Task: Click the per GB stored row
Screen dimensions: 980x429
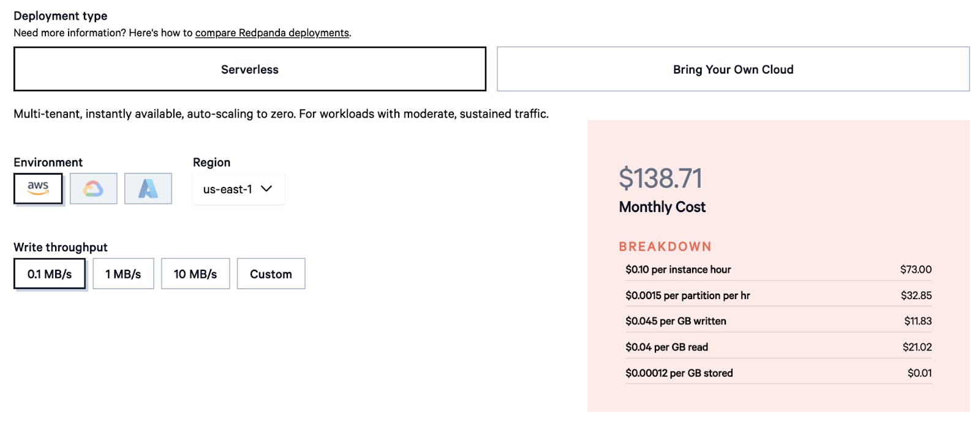Action: 778,373
